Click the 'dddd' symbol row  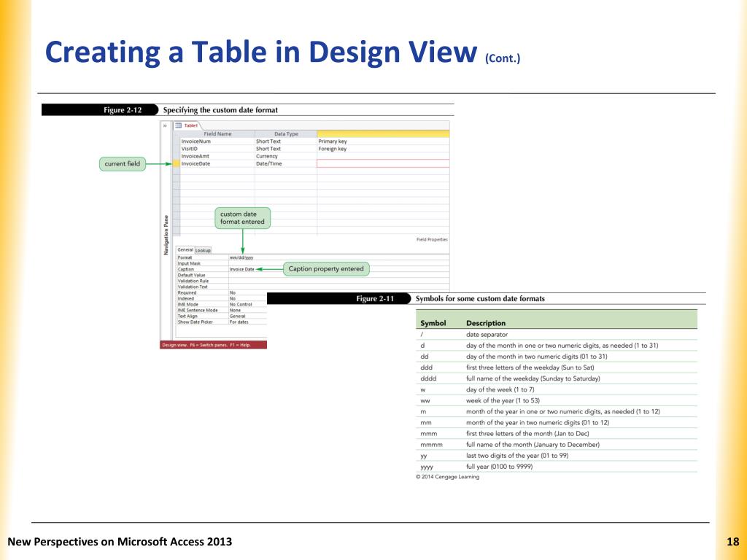coord(557,378)
